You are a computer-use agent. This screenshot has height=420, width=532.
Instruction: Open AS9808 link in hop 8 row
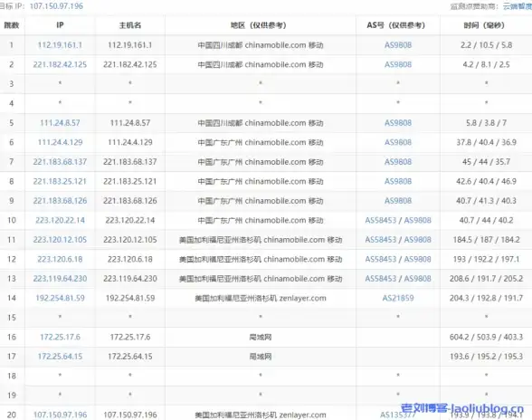tap(398, 181)
